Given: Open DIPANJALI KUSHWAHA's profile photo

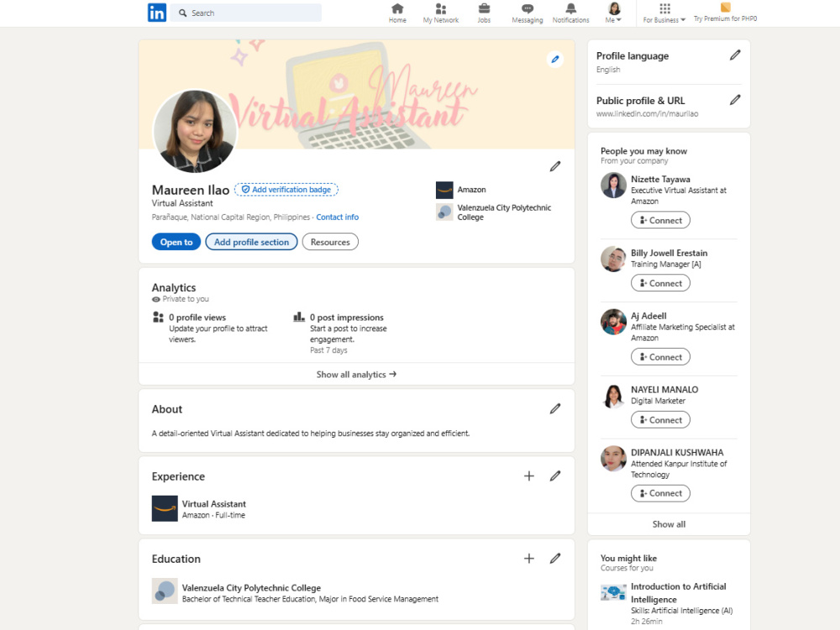Looking at the screenshot, I should pos(613,459).
